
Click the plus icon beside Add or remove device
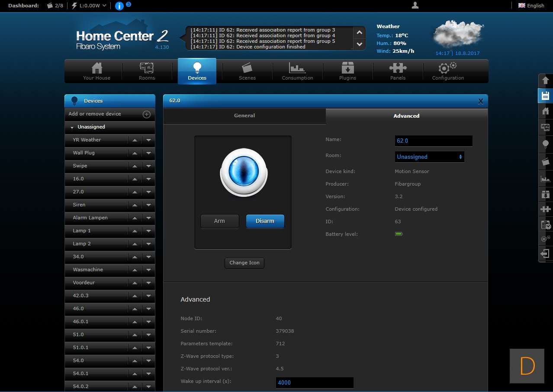tap(147, 114)
